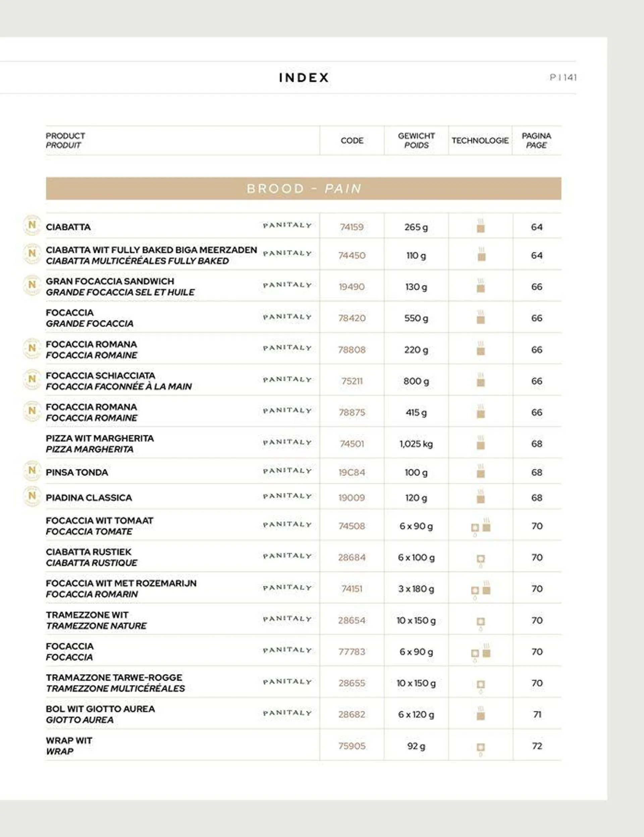Viewport: 644px width, 837px height.
Task: Click the Panitaly logo in the Ciabatta Rustiek row
Action: tap(287, 556)
